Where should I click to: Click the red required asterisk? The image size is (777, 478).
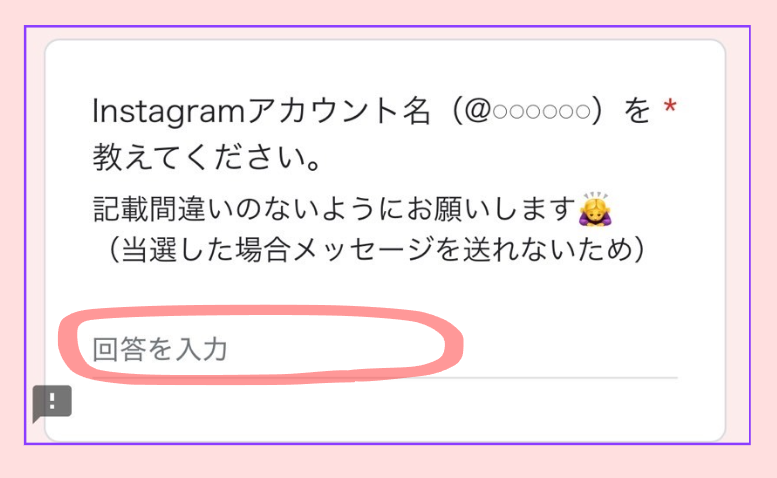[x=670, y=106]
